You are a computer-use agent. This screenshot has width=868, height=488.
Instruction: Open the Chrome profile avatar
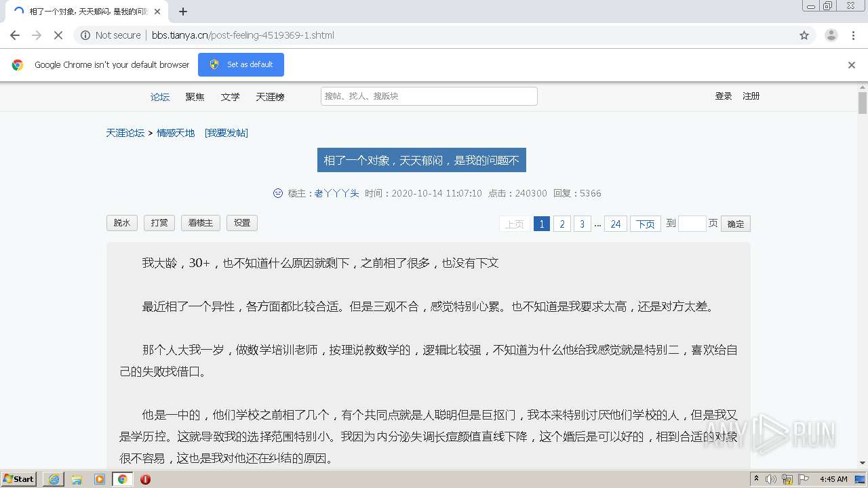(831, 35)
